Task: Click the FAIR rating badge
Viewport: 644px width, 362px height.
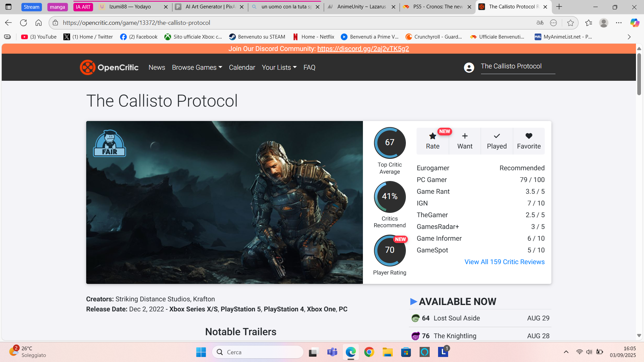Action: click(x=110, y=143)
